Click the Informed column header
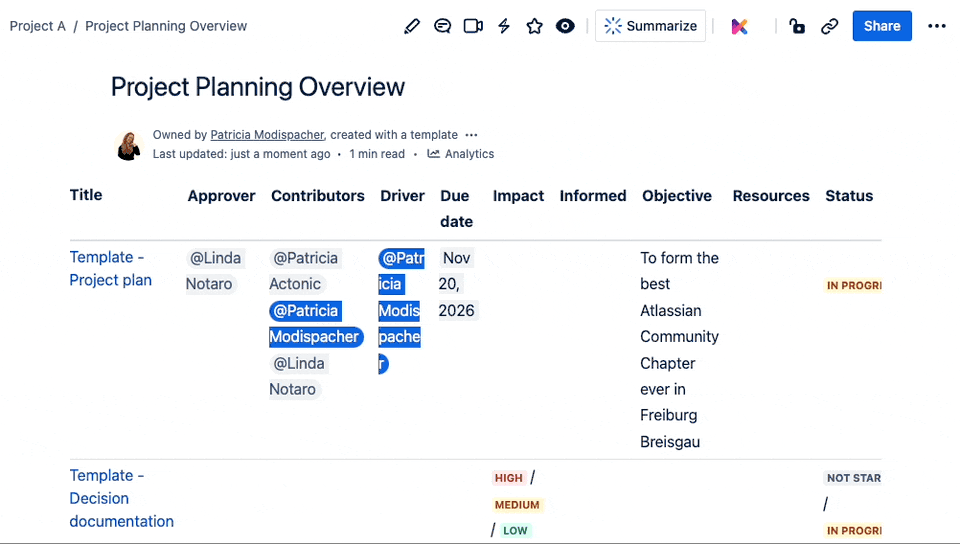 pos(593,196)
